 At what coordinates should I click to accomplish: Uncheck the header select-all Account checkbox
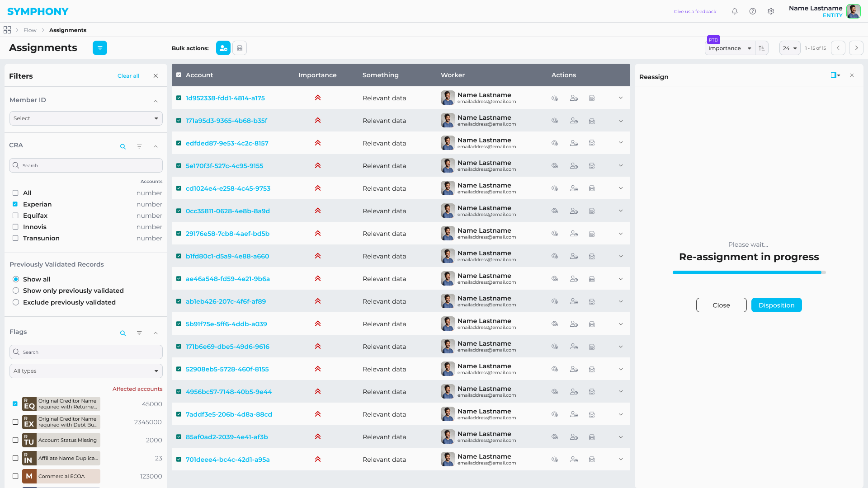pos(179,75)
